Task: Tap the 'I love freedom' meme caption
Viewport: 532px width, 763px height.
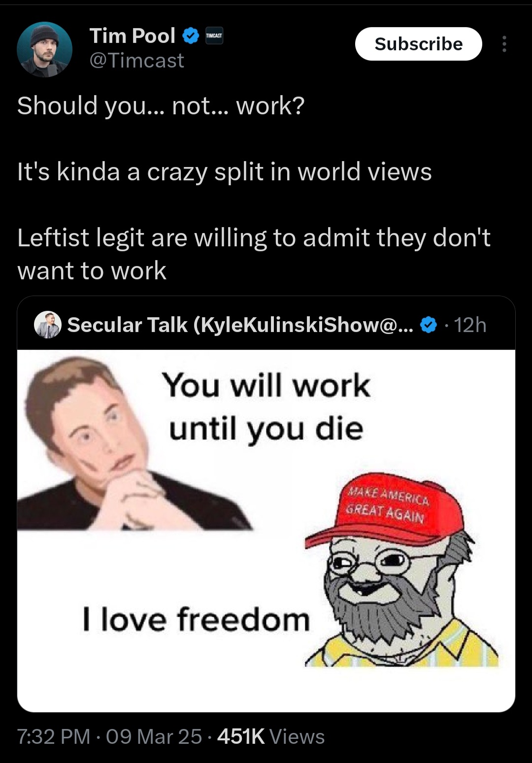Action: (197, 619)
